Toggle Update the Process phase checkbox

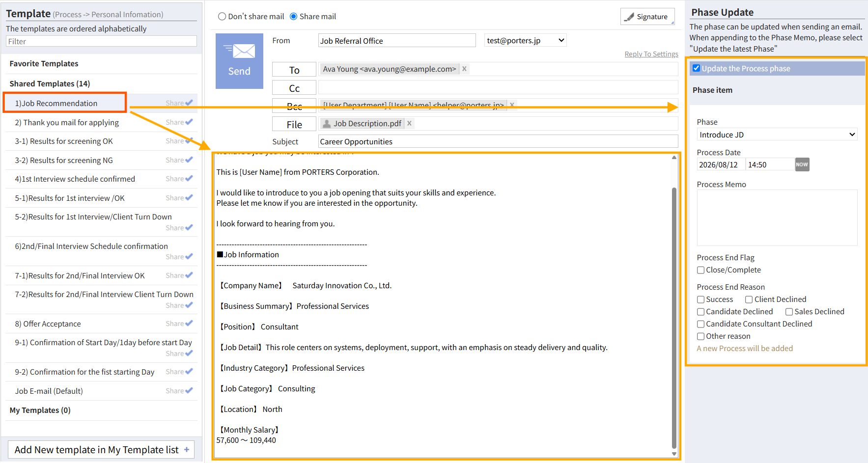coord(696,68)
